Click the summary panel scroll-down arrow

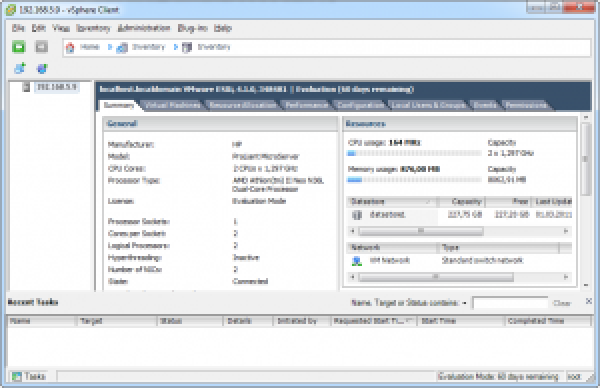[x=585, y=285]
